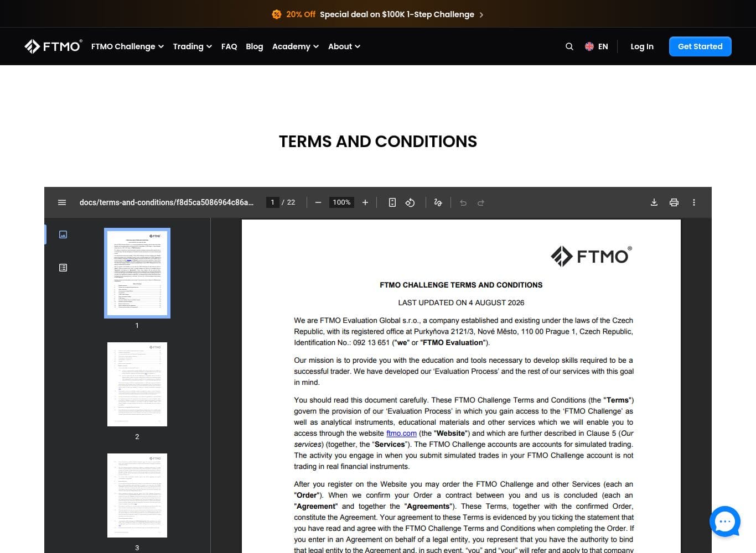Zoom in with the plus icon
This screenshot has height=553, width=756.
pos(365,202)
